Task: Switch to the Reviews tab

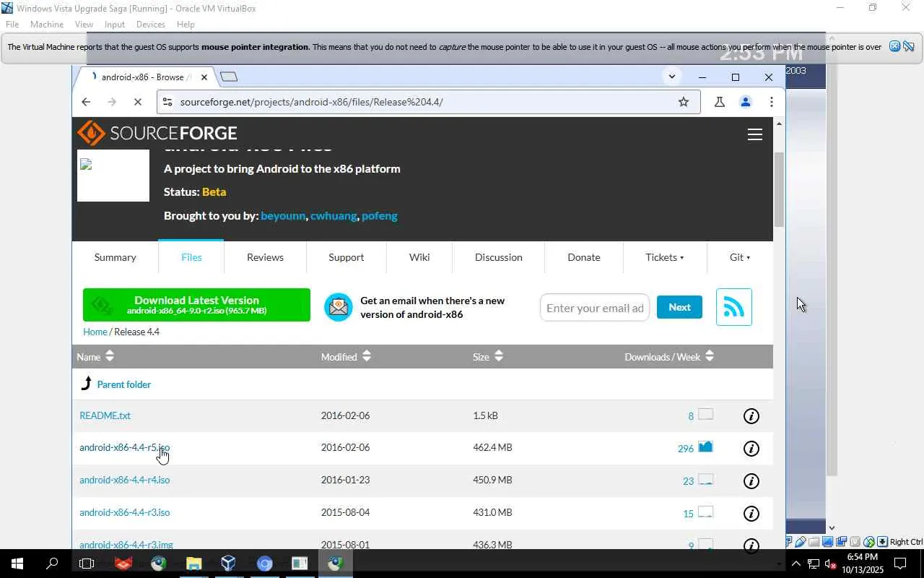Action: [265, 257]
